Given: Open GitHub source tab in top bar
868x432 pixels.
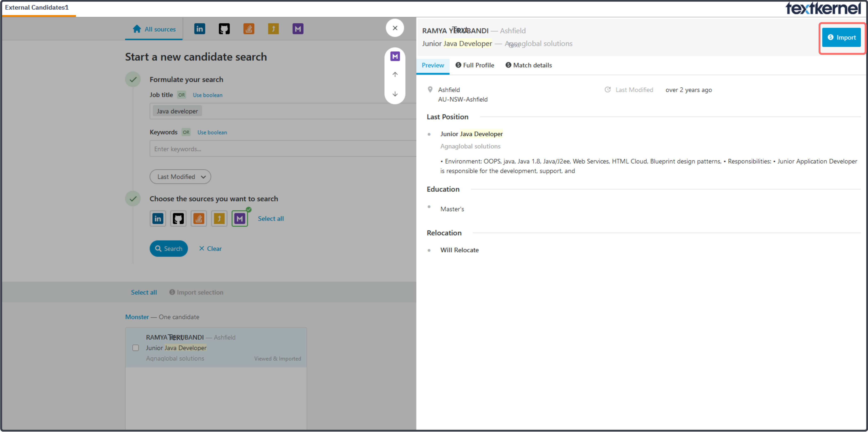Looking at the screenshot, I should coord(224,29).
